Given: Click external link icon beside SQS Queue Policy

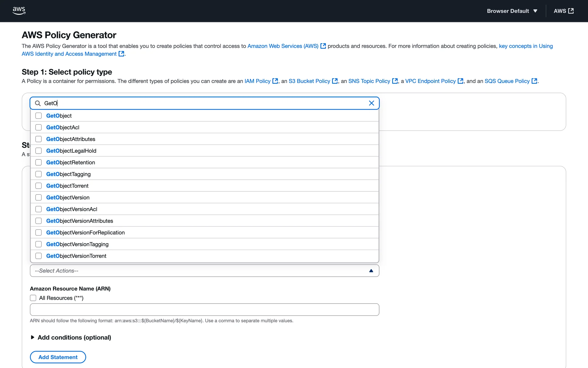Looking at the screenshot, I should point(534,81).
